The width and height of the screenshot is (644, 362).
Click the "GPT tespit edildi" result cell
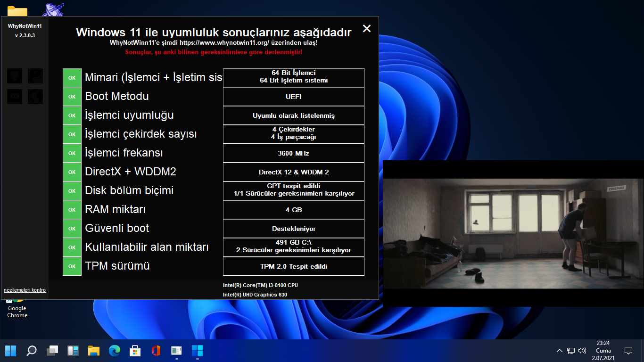(x=294, y=191)
